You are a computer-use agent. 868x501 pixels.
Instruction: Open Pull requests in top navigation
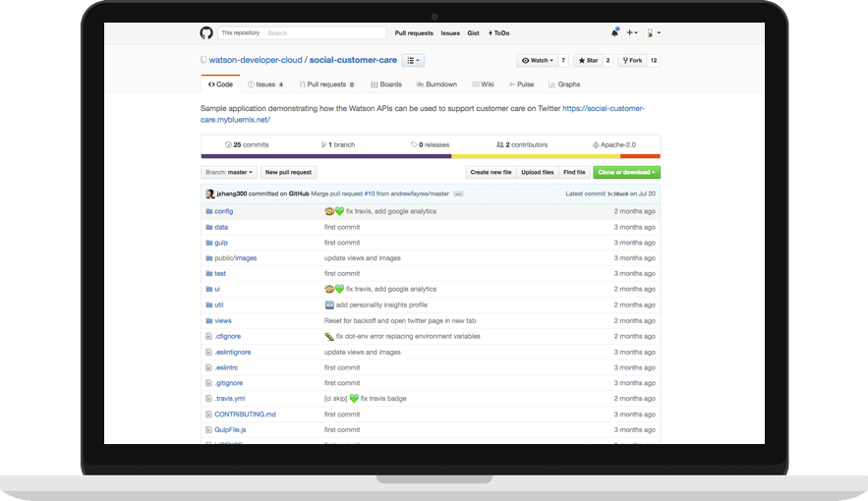[x=414, y=33]
